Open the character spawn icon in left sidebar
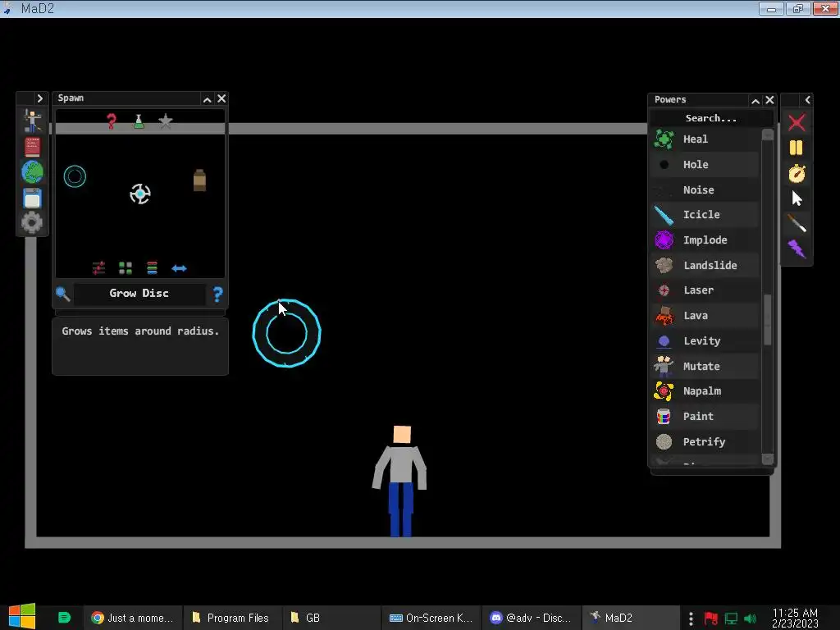The image size is (840, 630). [x=32, y=121]
